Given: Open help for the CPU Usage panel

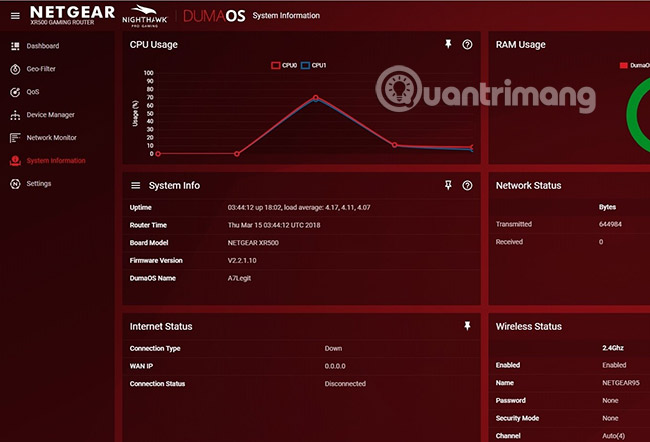Looking at the screenshot, I should 467,45.
